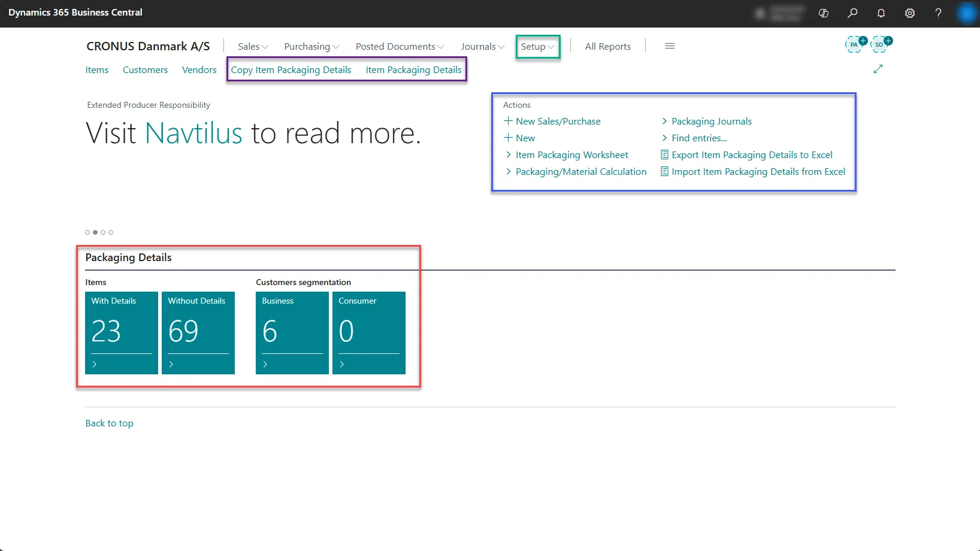
Task: Open the Vendors list
Action: click(x=199, y=69)
